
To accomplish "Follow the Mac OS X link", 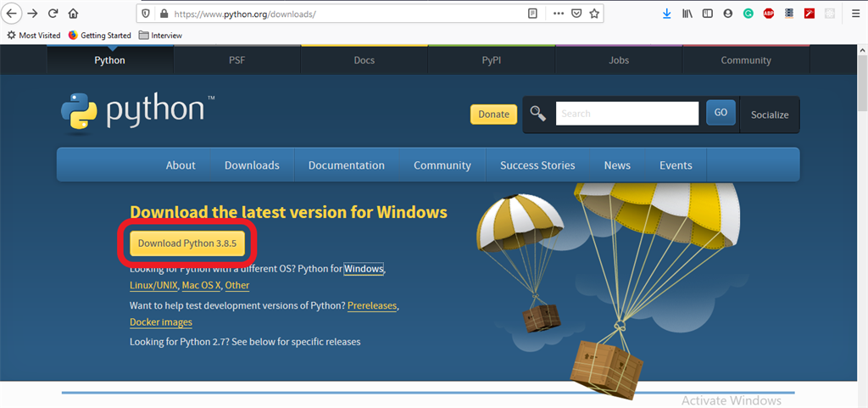I will [202, 285].
